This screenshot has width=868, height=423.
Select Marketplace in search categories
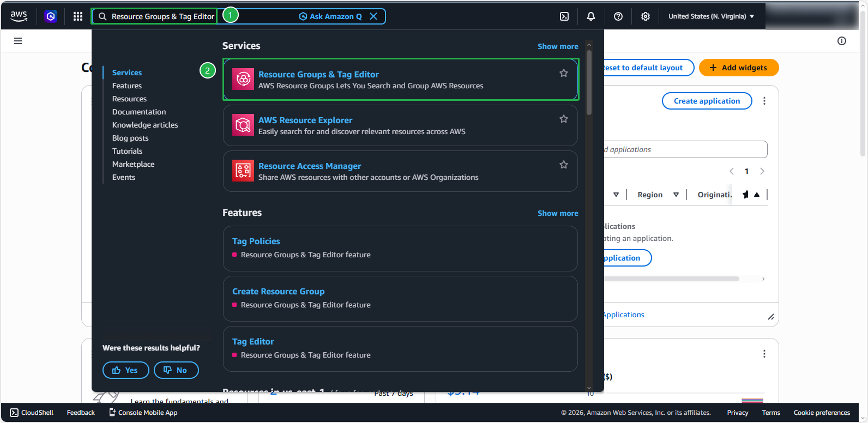coord(133,164)
